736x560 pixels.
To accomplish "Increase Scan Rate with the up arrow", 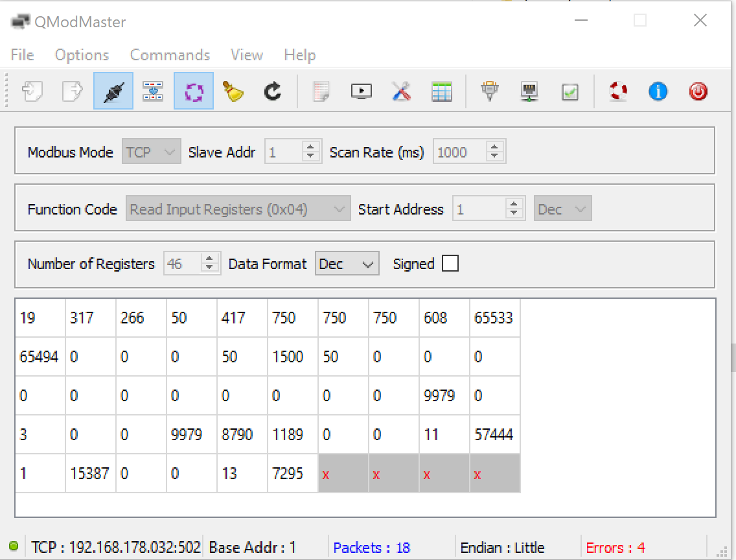I will tap(495, 148).
